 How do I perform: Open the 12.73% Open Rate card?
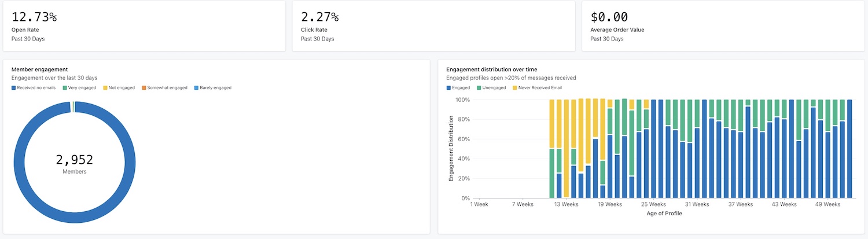coord(144,26)
